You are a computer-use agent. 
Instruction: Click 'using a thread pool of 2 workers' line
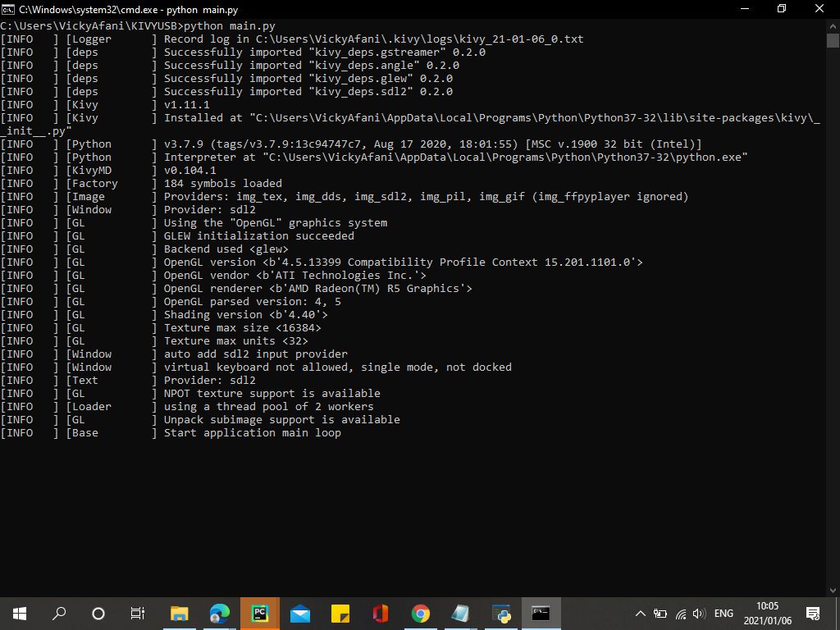click(x=187, y=407)
